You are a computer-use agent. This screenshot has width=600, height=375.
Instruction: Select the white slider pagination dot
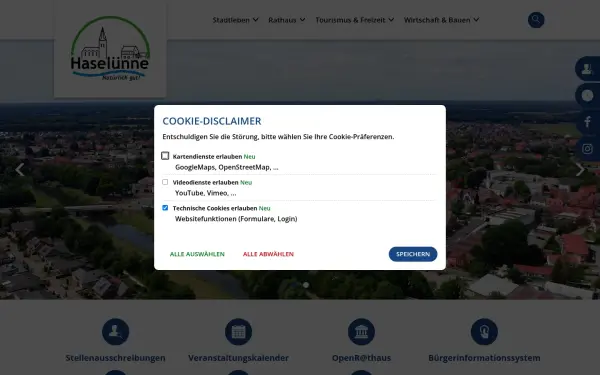pyautogui.click(x=306, y=285)
